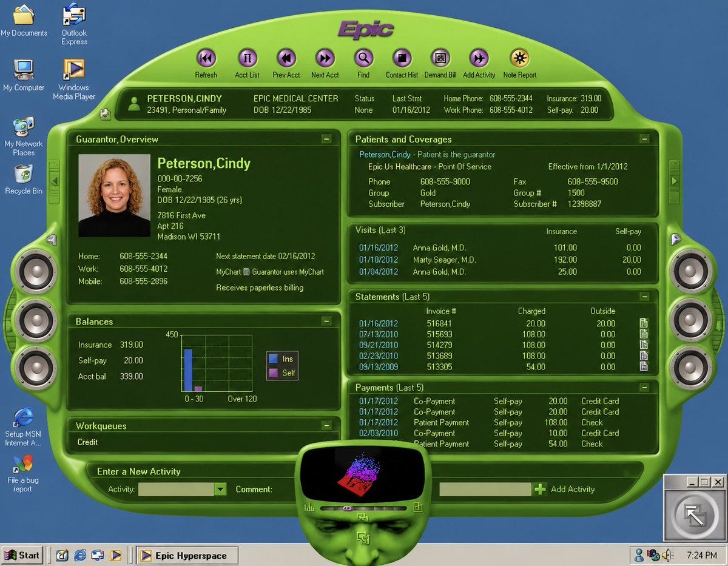Click the purple Self legend swatch
Image resolution: width=728 pixels, height=566 pixels.
click(x=273, y=372)
